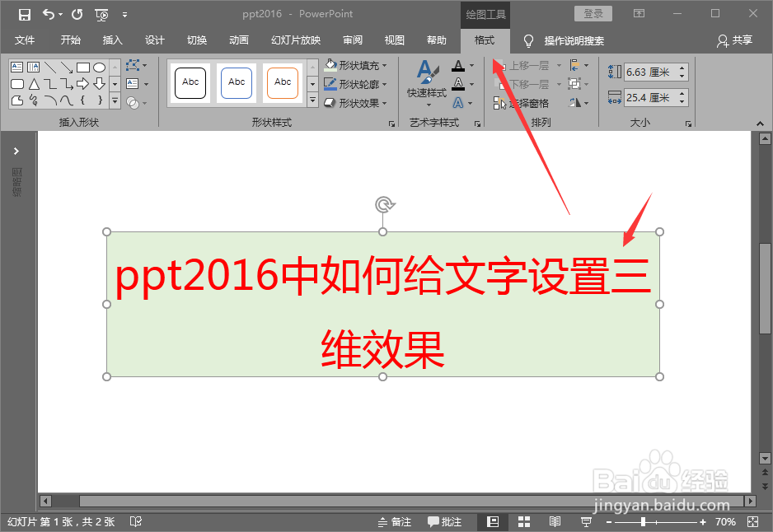
Task: Open 形状填充 shape fill menu
Action: [355, 65]
